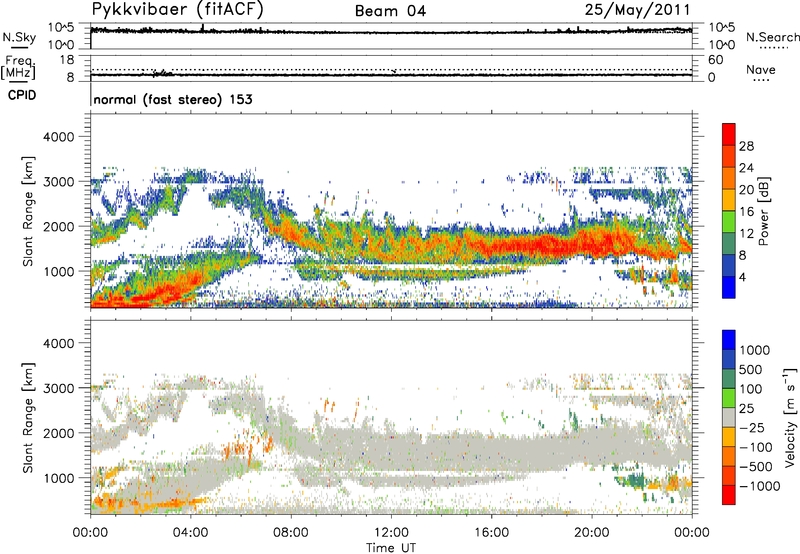
Task: Click the 12:00 time axis label
Action: [391, 533]
